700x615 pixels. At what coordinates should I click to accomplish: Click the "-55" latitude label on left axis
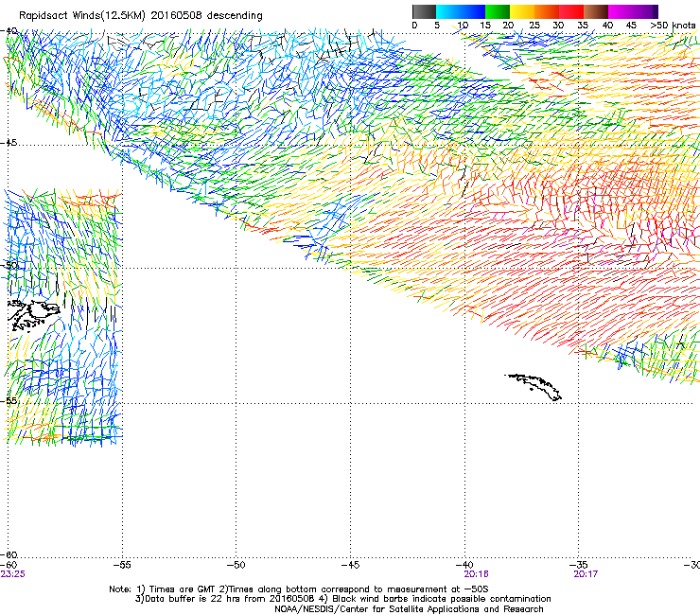[x=9, y=400]
